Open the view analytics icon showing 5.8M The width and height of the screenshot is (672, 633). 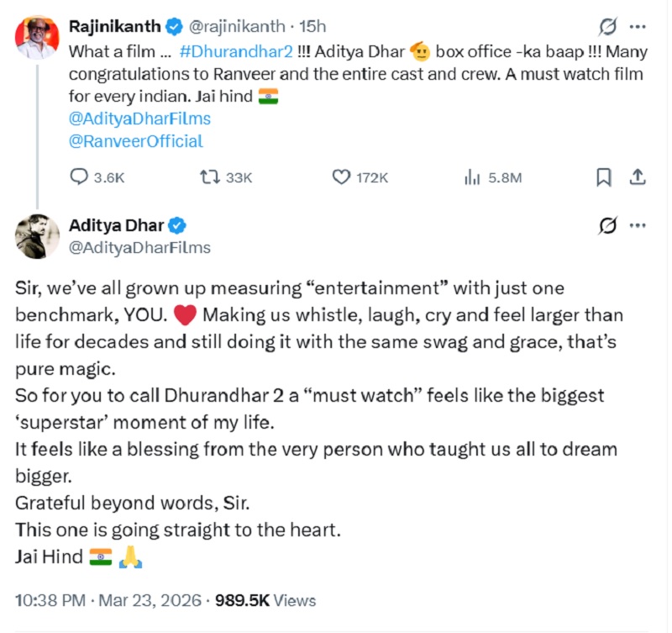[x=471, y=177]
